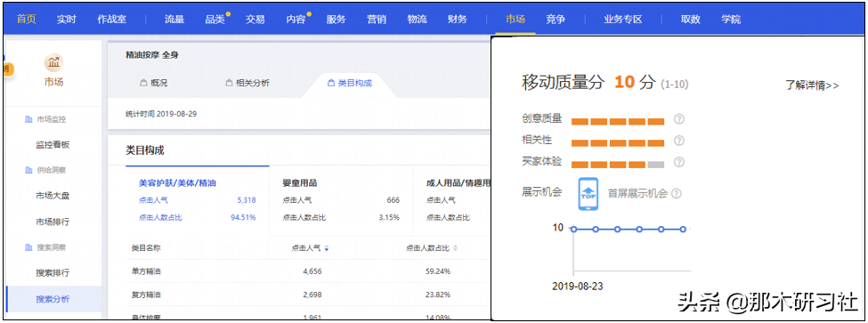Click help icon next to 相关性
Image resolution: width=868 pixels, height=323 pixels.
pyautogui.click(x=679, y=141)
